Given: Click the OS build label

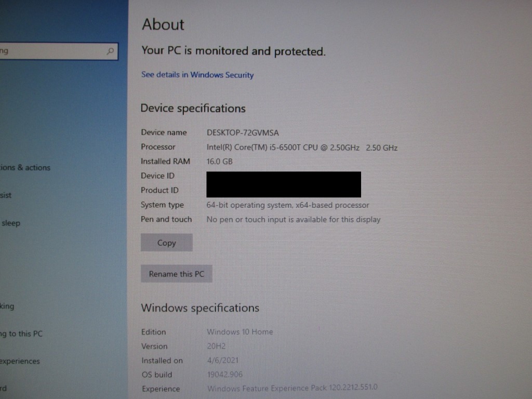Looking at the screenshot, I should pyautogui.click(x=157, y=375).
